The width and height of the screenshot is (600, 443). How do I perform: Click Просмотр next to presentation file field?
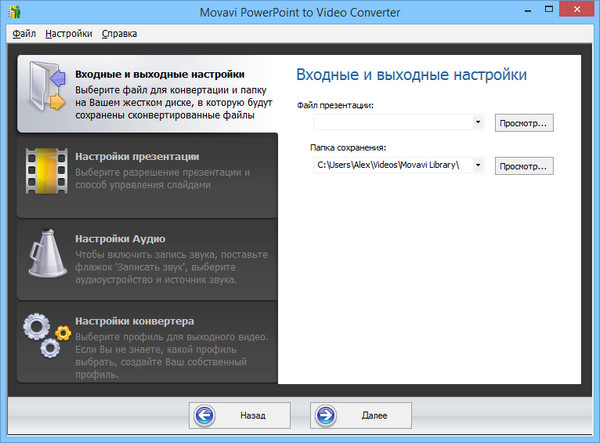pos(524,123)
